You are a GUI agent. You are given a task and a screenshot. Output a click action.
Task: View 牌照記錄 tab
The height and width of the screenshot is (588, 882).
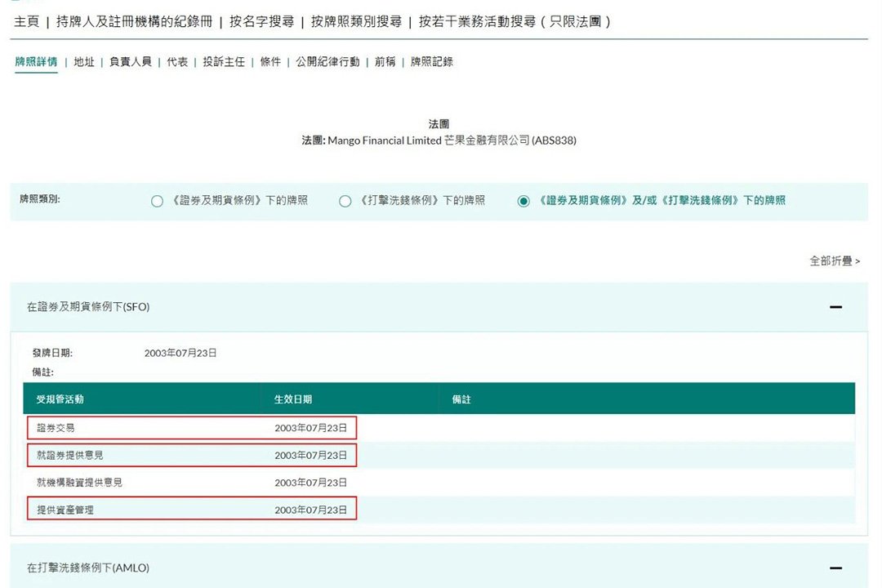click(432, 62)
